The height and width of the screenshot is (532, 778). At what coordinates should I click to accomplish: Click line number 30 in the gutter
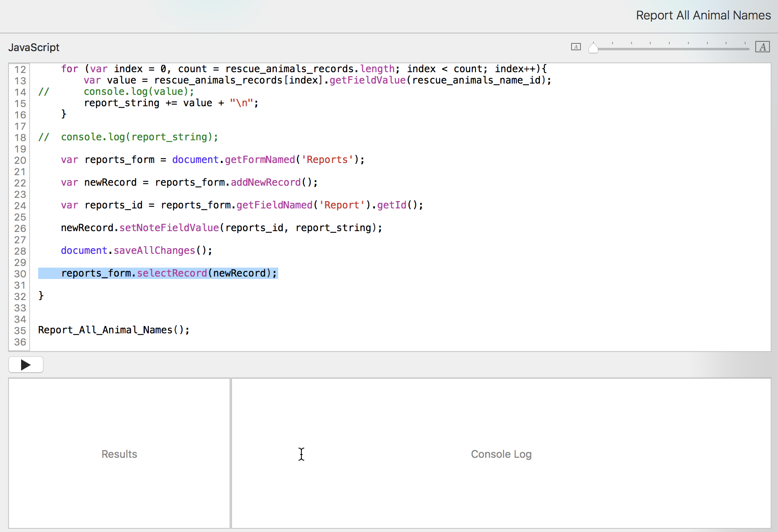[20, 274]
